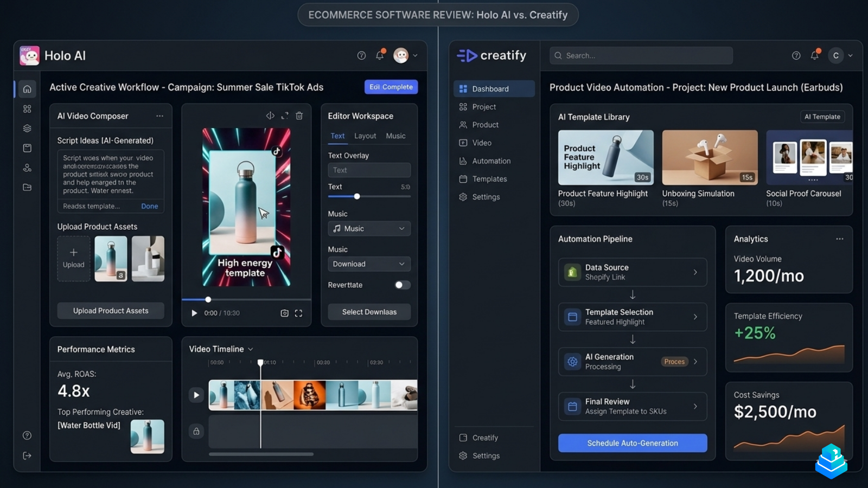Click the Holo AI home sidebar icon
Screen dimensions: 868x488
pos(27,89)
